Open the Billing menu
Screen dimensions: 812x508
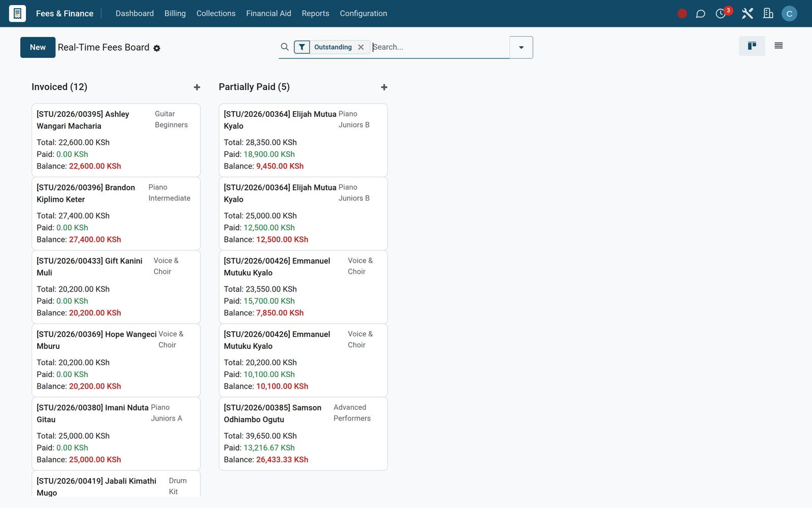(x=175, y=14)
